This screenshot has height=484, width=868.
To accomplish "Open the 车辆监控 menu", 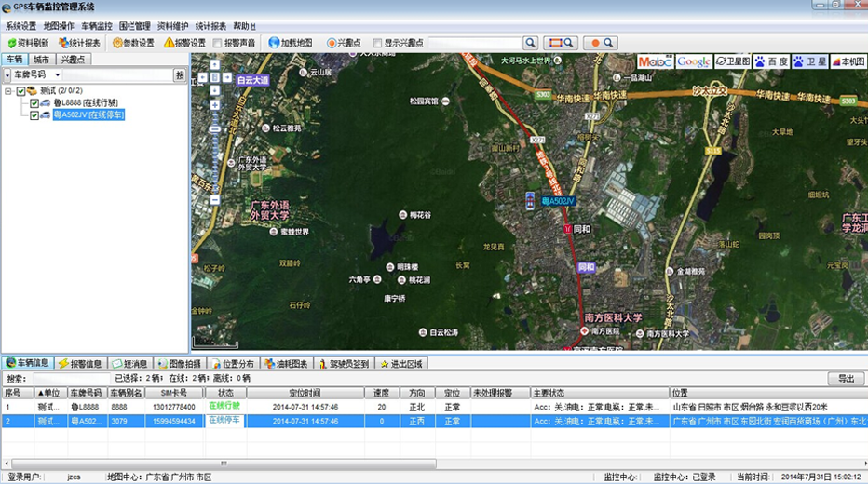I will [x=96, y=26].
